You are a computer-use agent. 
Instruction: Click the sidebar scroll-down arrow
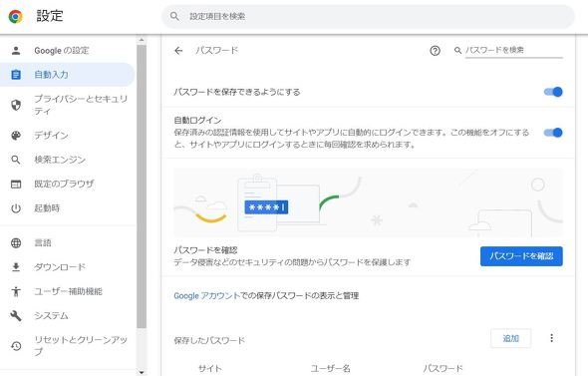point(142,372)
